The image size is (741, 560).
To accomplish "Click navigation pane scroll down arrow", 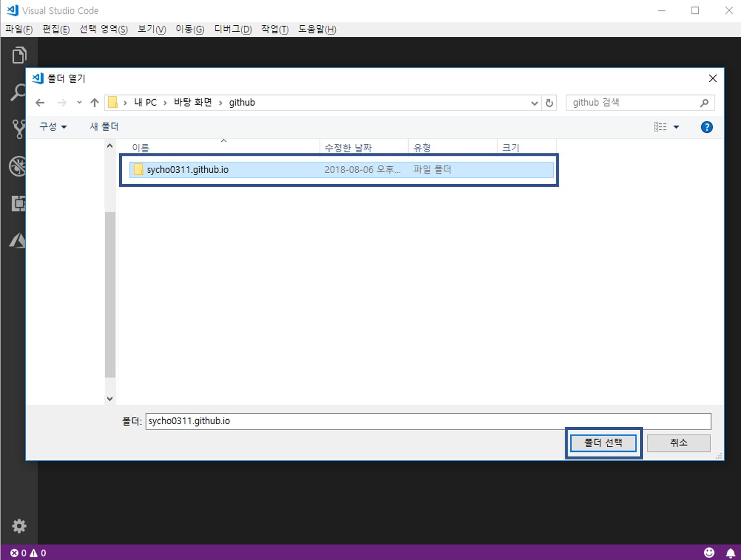I will pyautogui.click(x=110, y=399).
